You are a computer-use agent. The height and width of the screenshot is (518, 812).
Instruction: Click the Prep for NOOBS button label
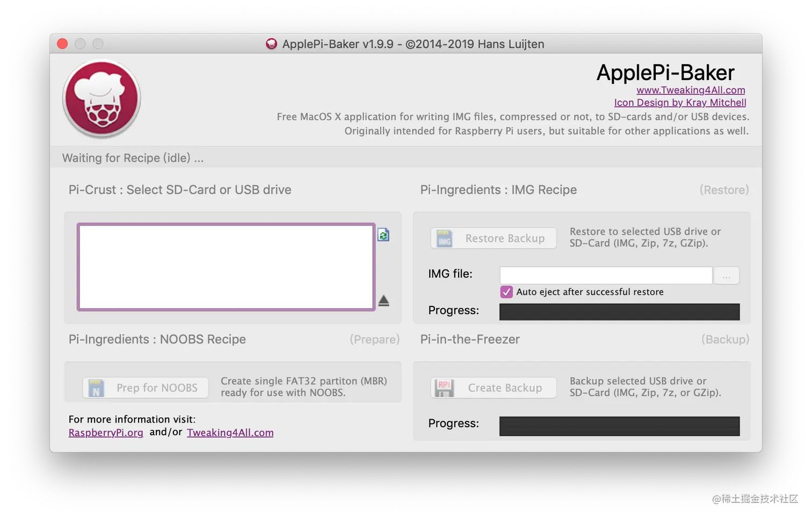(x=157, y=388)
